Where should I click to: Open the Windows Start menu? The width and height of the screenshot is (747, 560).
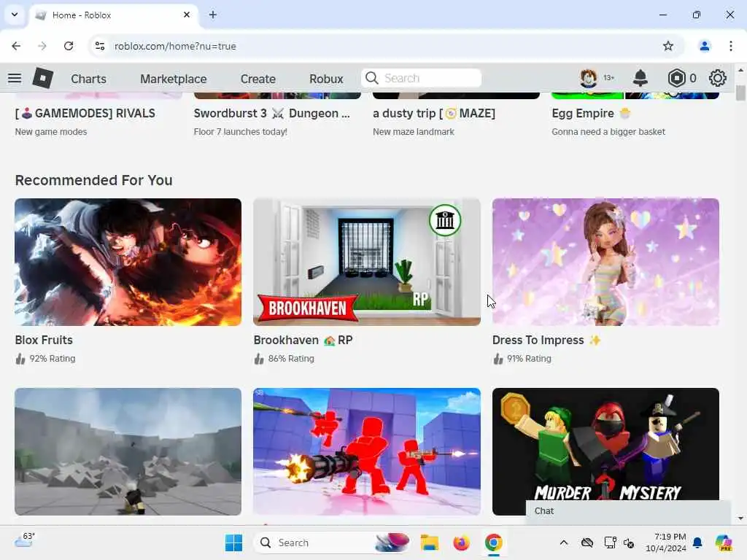[x=233, y=542]
